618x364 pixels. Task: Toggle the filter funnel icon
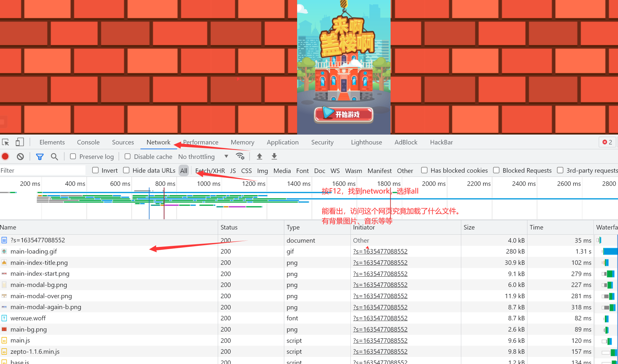pos(40,157)
